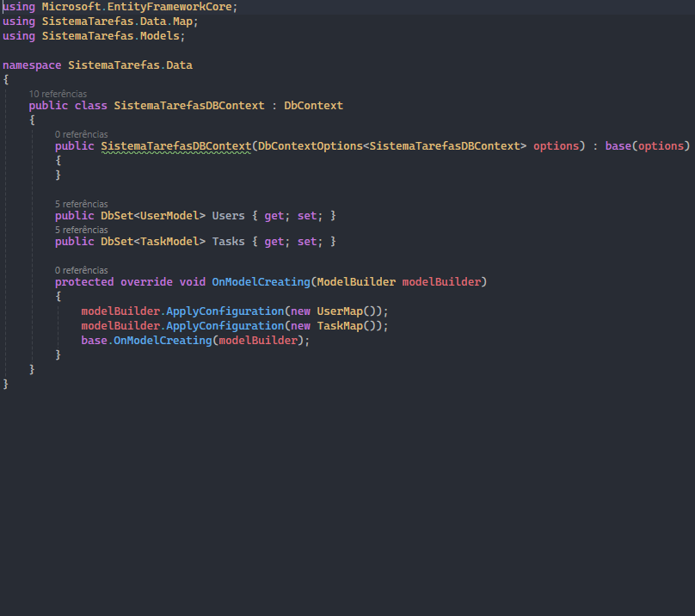Click the Tasks property name
The height and width of the screenshot is (616, 695).
(x=228, y=242)
